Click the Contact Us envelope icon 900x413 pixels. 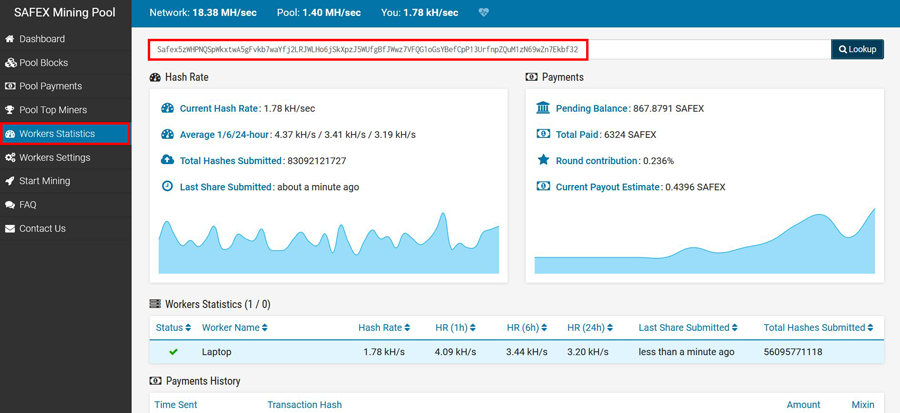tap(9, 228)
